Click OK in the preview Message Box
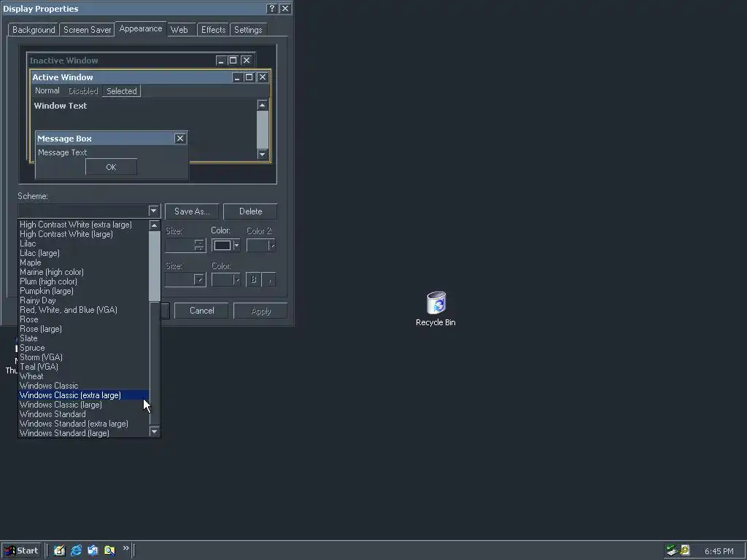 pos(111,167)
